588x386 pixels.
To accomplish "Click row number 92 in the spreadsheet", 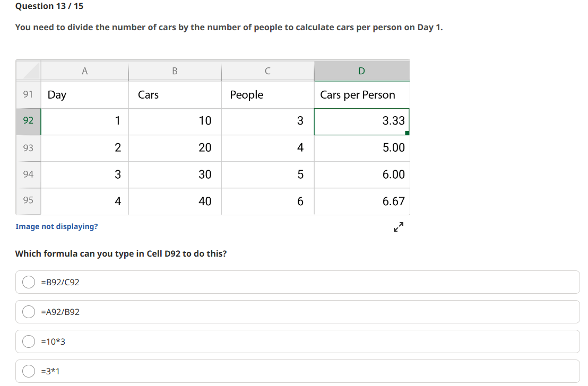I will 28,121.
